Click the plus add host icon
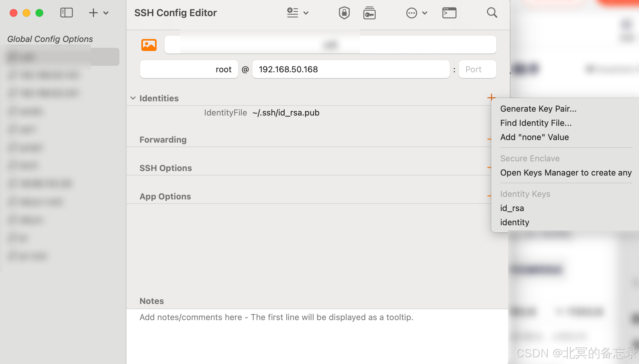The width and height of the screenshot is (639, 364). tap(93, 13)
